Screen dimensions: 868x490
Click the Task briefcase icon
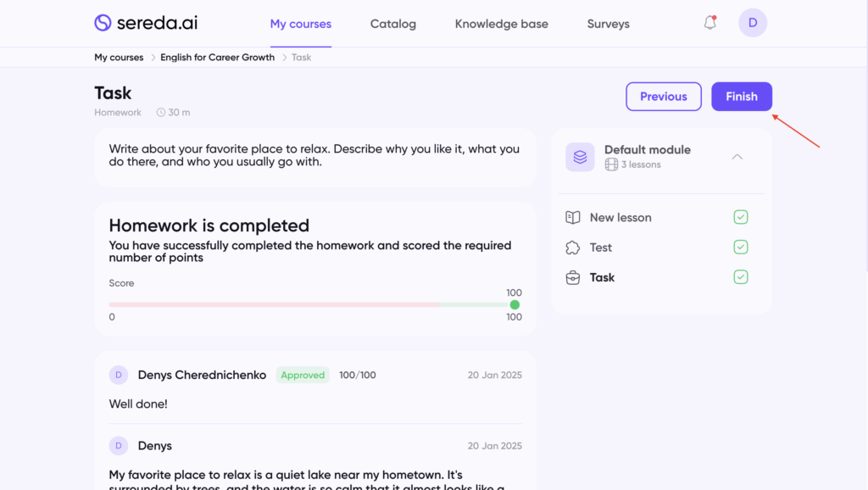tap(573, 277)
